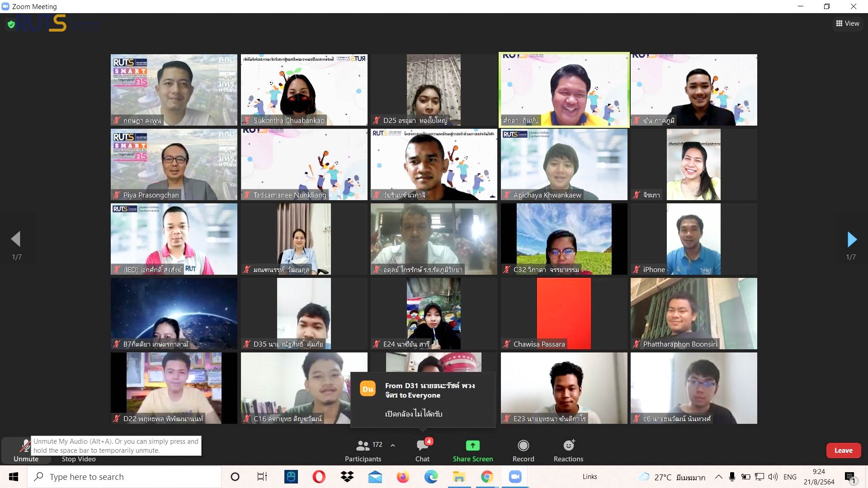Screen dimensions: 868x488
Task: Click the taskbar search box
Action: point(124,477)
